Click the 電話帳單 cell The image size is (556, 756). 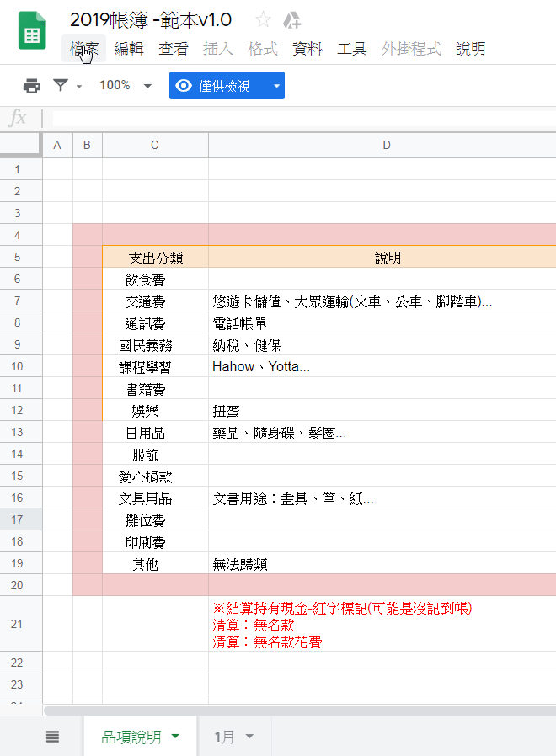[x=382, y=322]
